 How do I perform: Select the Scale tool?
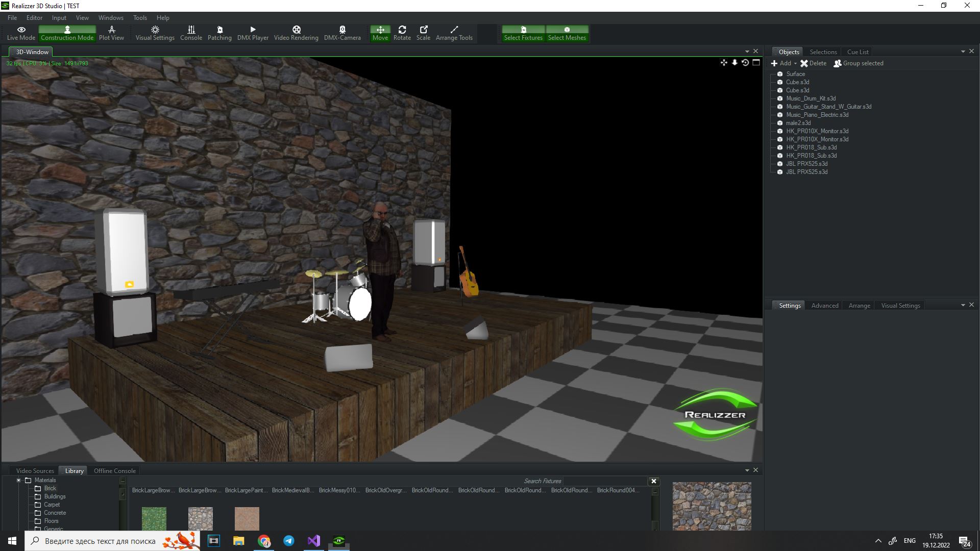coord(423,33)
